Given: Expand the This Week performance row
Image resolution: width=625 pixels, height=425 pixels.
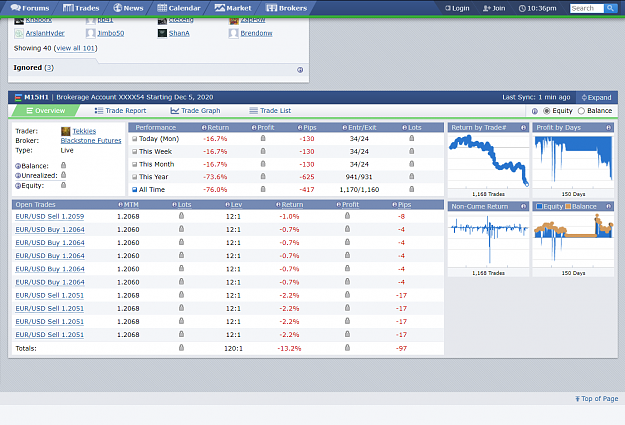Looking at the screenshot, I should click(x=135, y=152).
